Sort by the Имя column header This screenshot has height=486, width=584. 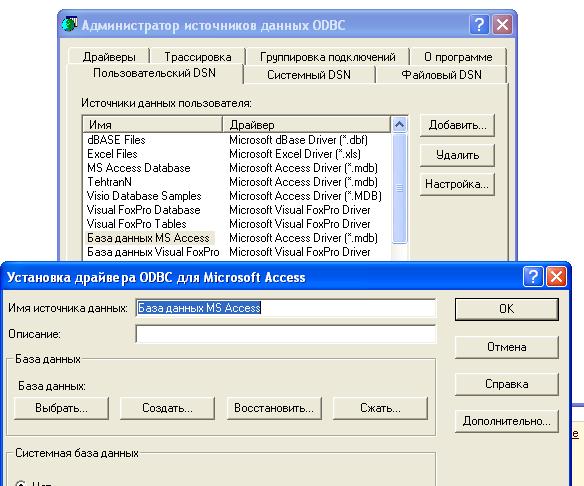pyautogui.click(x=153, y=124)
